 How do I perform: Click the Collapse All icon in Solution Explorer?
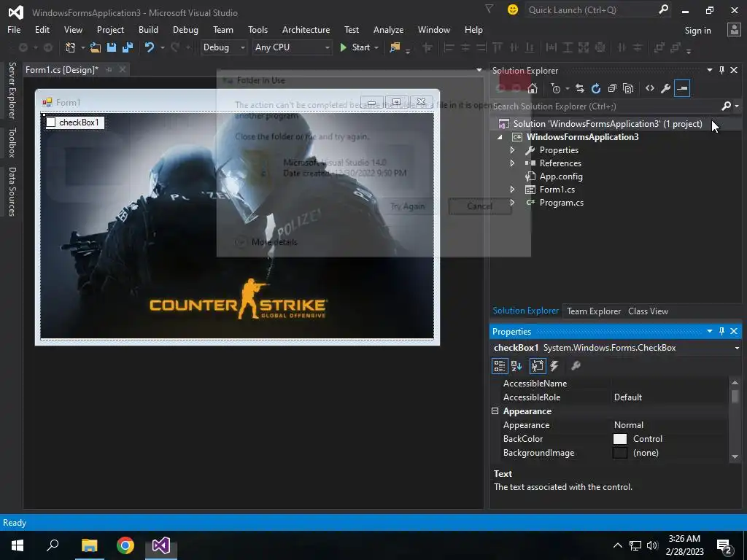612,88
